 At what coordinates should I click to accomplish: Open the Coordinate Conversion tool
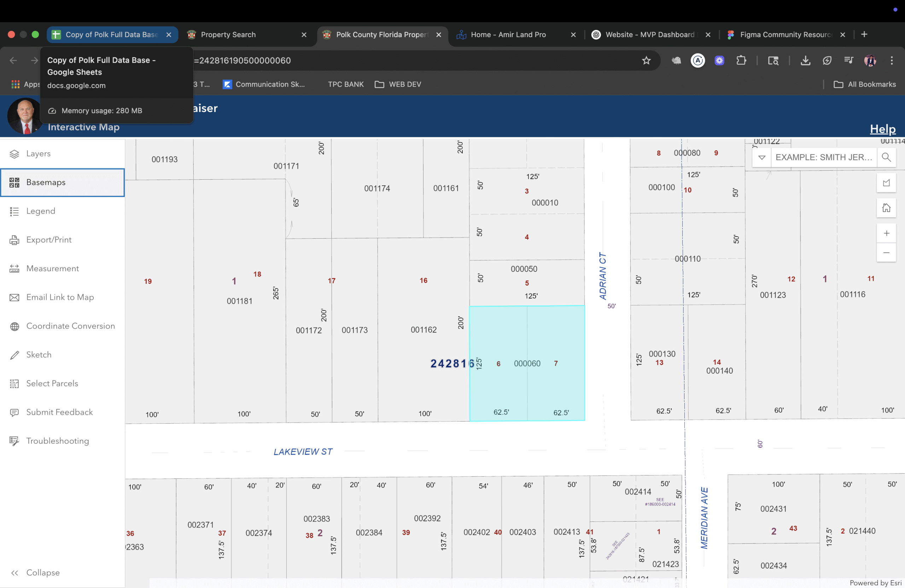70,326
